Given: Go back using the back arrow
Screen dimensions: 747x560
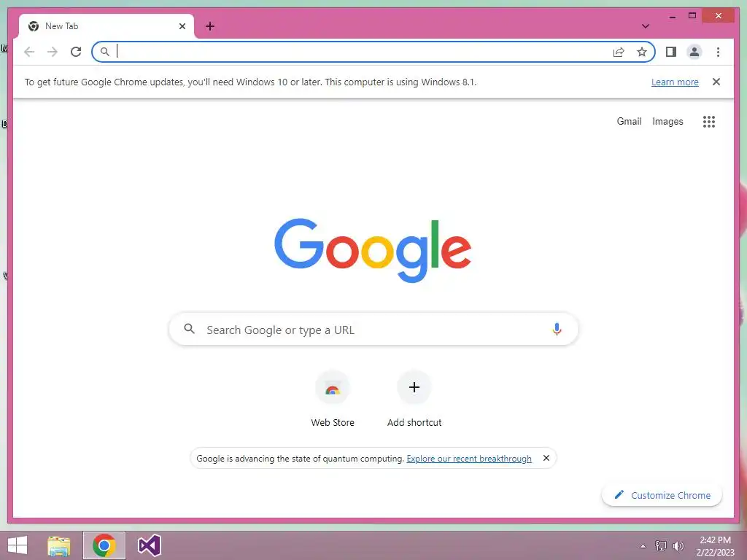Looking at the screenshot, I should [x=29, y=52].
